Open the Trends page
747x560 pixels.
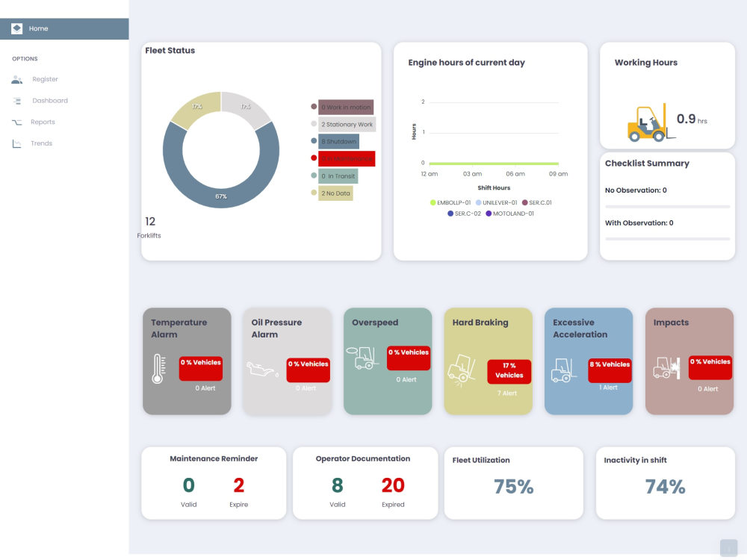pos(41,143)
